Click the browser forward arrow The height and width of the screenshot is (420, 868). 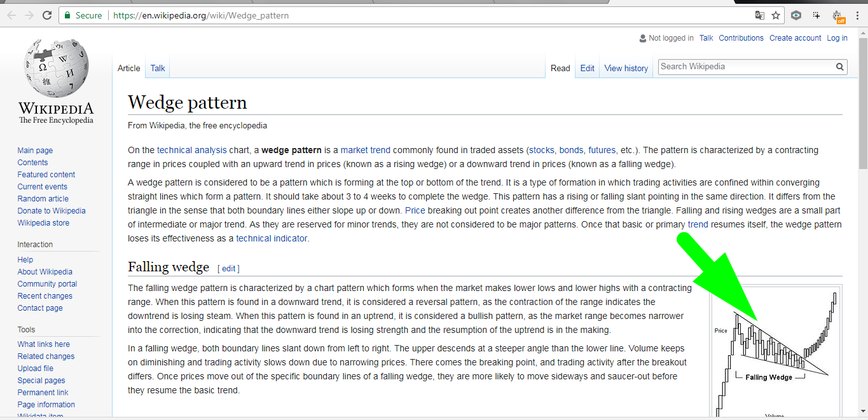point(29,15)
